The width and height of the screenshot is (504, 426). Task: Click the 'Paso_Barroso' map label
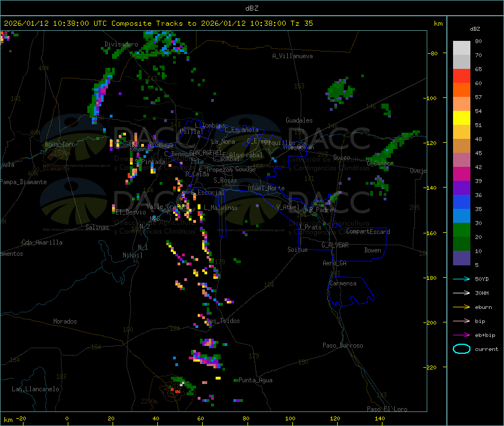point(343,345)
